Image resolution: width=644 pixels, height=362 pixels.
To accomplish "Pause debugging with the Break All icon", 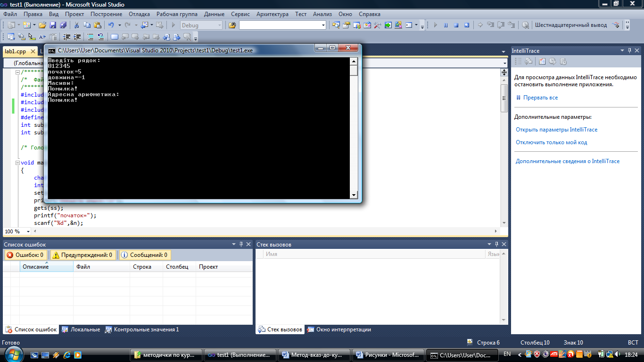I will click(446, 25).
